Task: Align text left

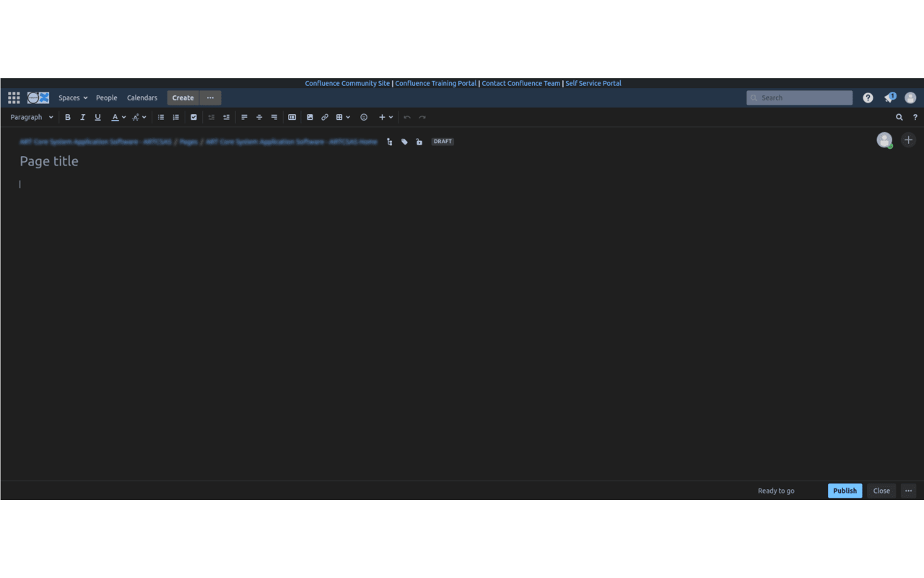Action: point(244,117)
